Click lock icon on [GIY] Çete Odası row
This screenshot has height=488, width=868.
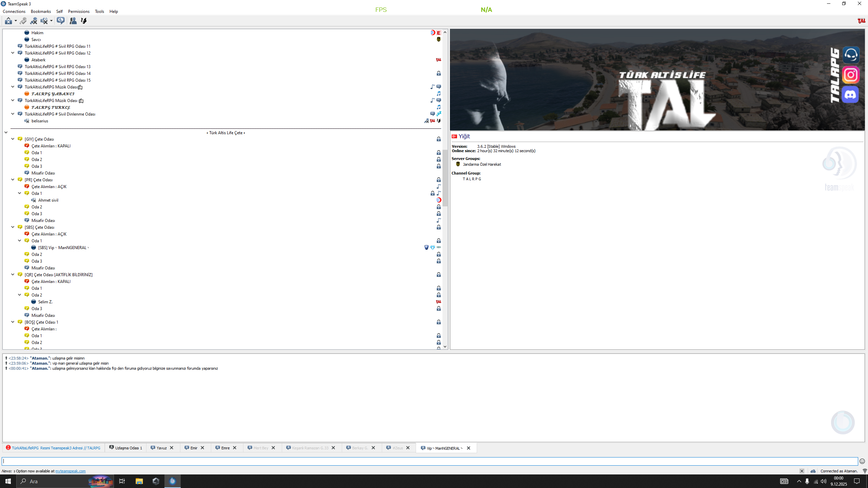439,139
